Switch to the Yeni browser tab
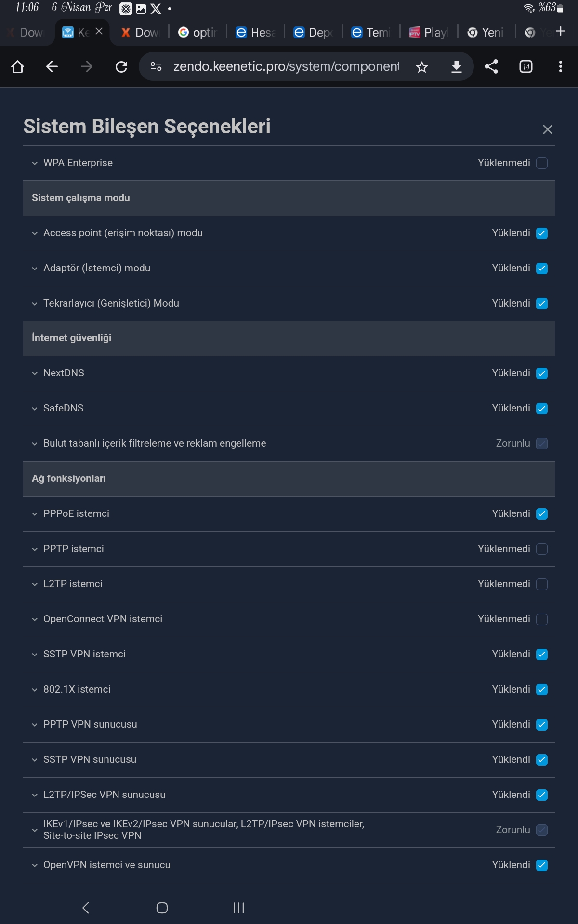 486,32
